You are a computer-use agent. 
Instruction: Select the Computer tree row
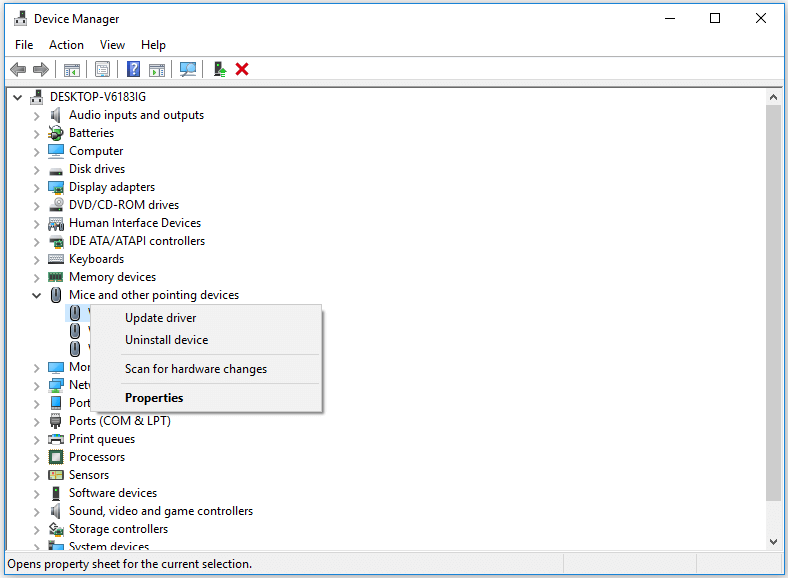pyautogui.click(x=96, y=151)
